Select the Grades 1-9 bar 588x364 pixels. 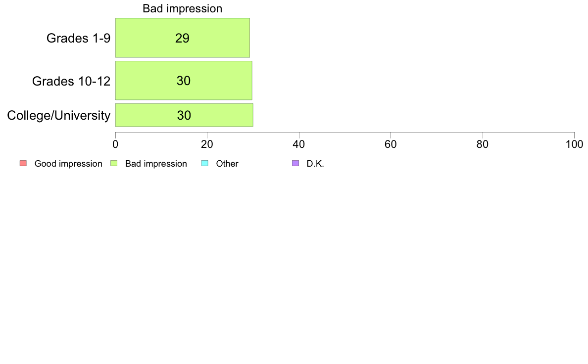(x=183, y=38)
